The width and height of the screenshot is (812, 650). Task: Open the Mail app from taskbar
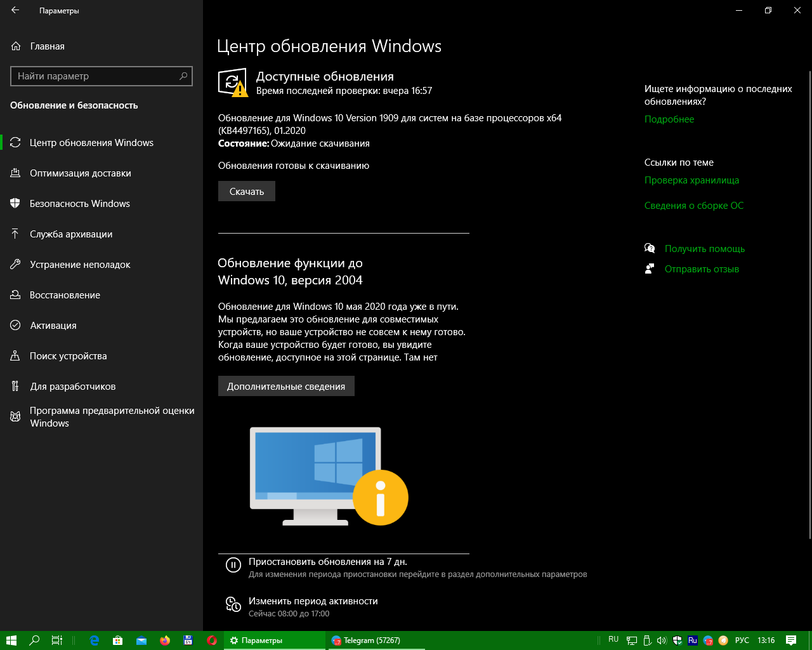click(x=141, y=640)
